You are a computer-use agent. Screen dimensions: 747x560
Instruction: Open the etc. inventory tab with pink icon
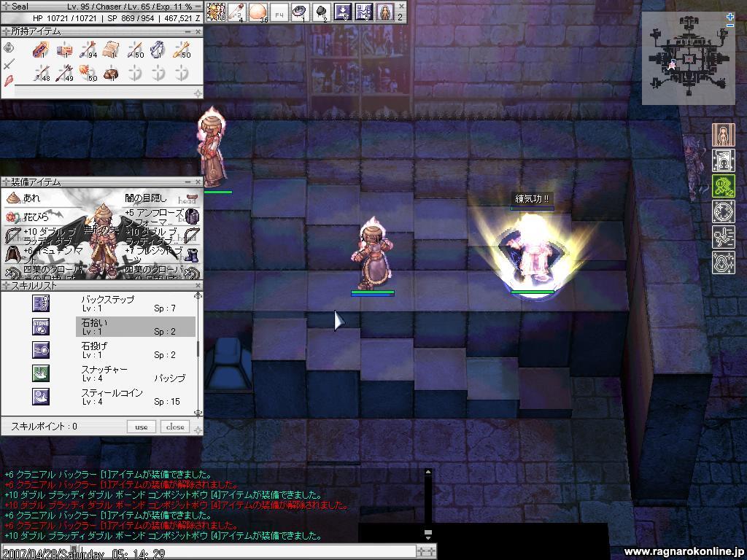(x=9, y=80)
